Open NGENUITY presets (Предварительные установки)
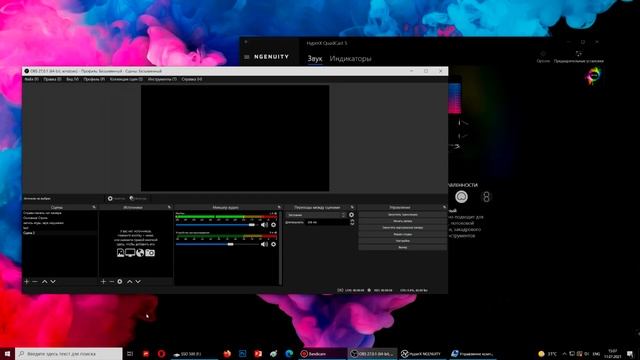Screen dimensions: 640x360 click(x=578, y=56)
